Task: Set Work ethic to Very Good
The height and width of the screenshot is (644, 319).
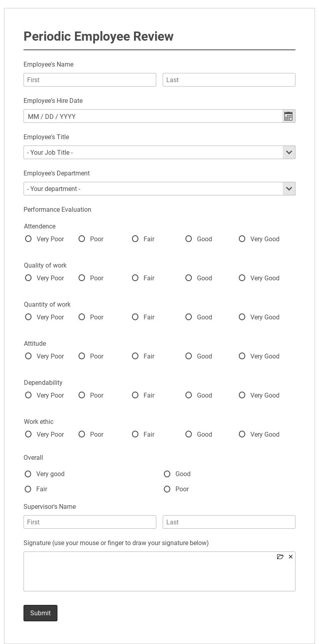Action: (242, 434)
